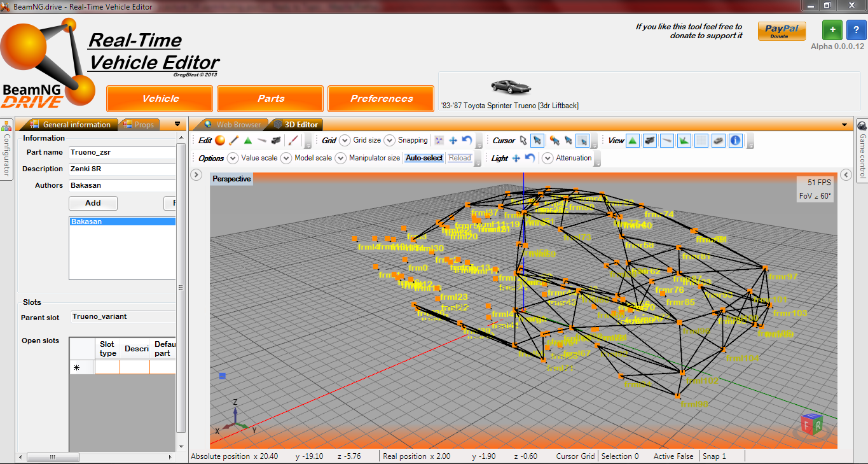This screenshot has height=464, width=868.
Task: Open help with the blue question mark
Action: click(x=857, y=31)
